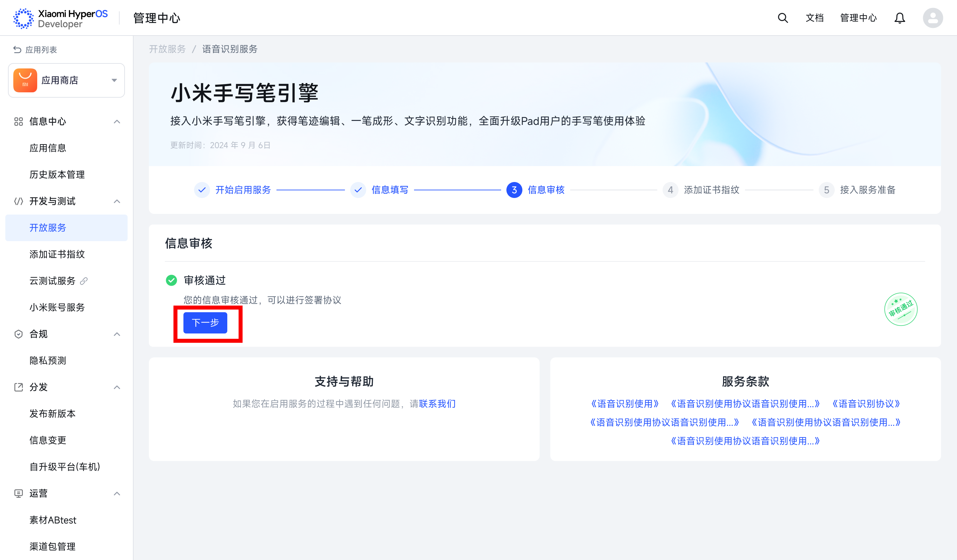Click the 接入服务准备 step label

[868, 190]
